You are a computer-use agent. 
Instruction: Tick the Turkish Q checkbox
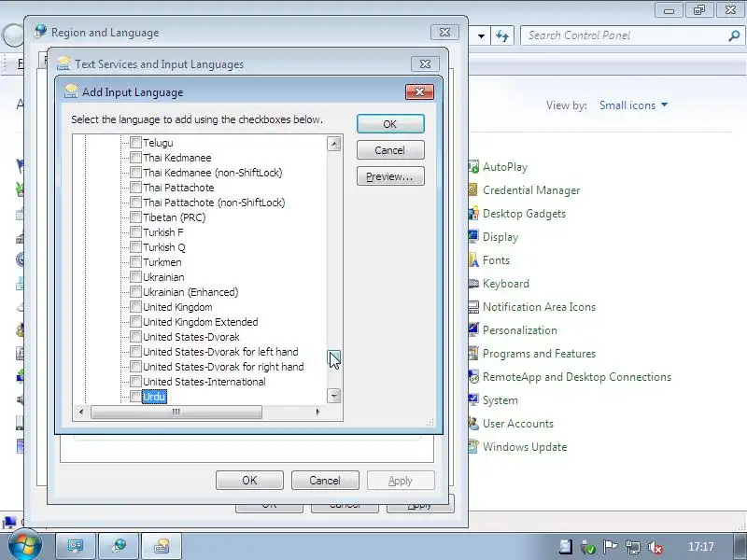(x=135, y=247)
